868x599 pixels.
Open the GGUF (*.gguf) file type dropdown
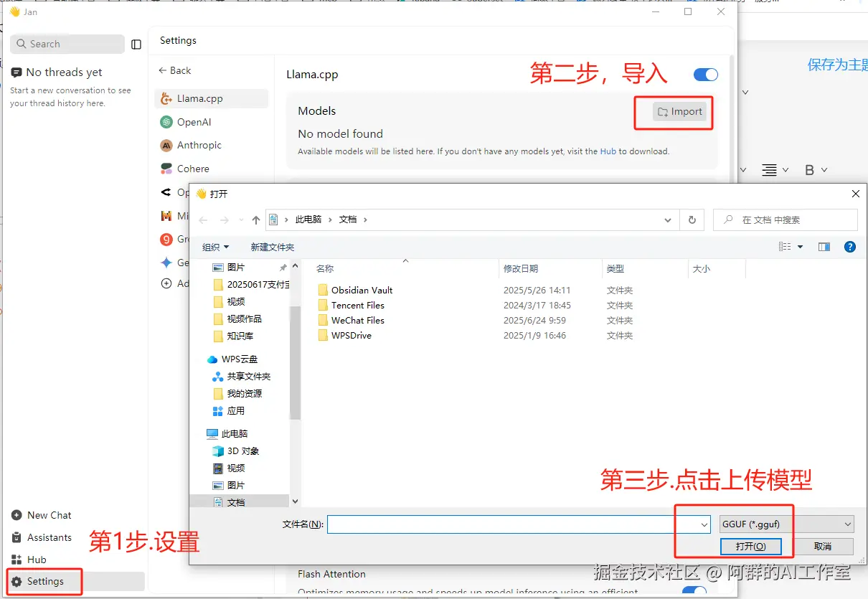pos(787,524)
